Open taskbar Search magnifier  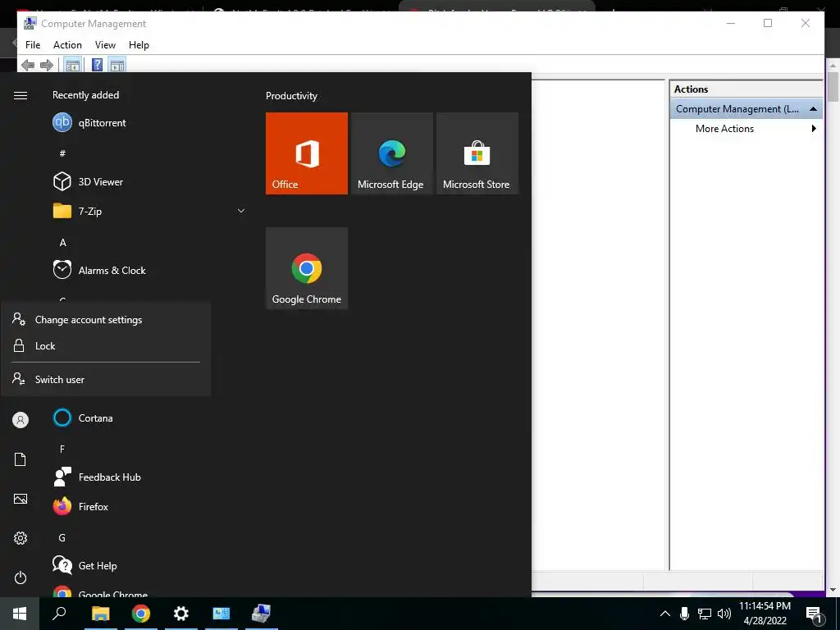tap(59, 614)
